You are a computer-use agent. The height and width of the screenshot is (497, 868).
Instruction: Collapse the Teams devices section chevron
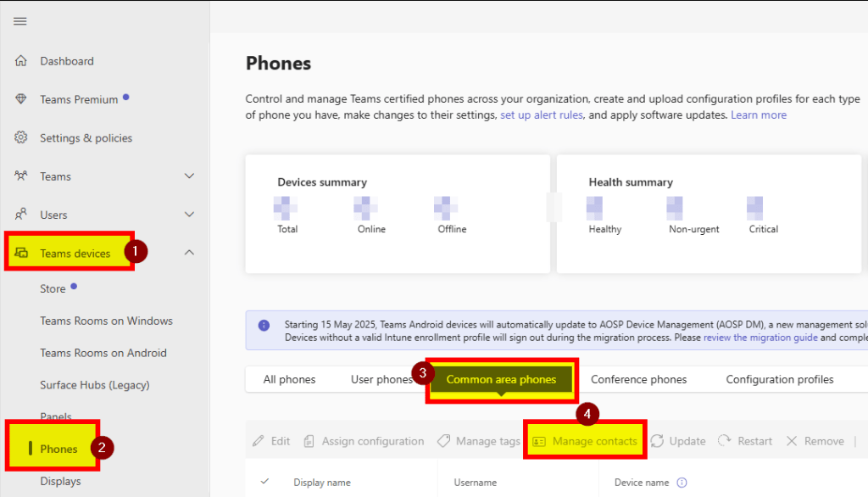190,253
